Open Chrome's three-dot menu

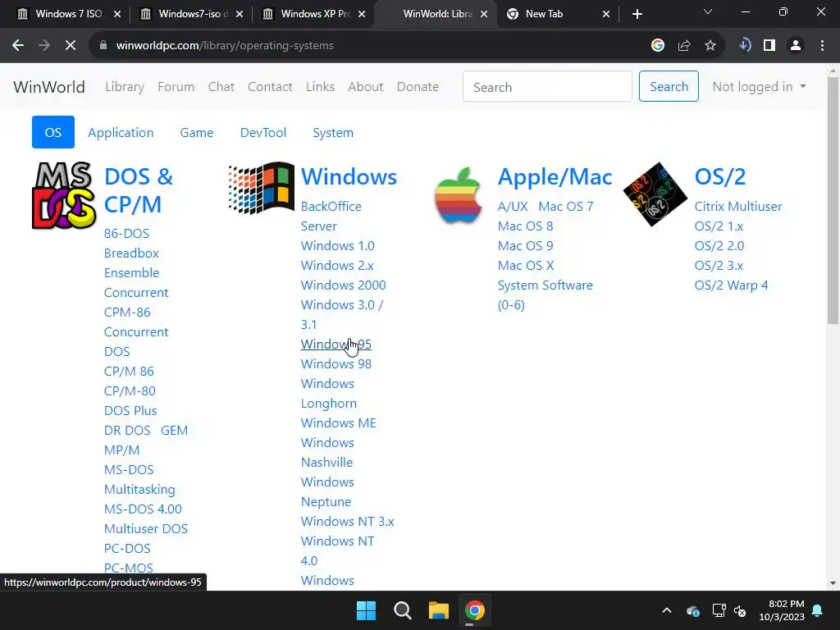[x=822, y=46]
